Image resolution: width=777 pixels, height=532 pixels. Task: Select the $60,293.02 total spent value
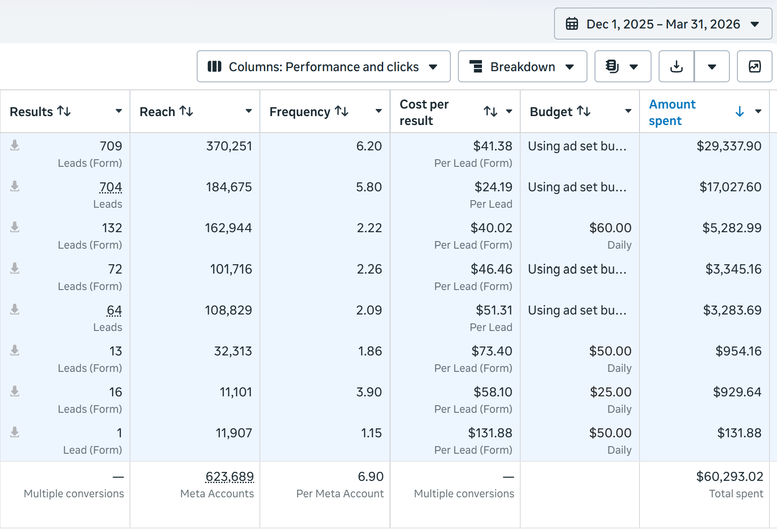tap(730, 477)
